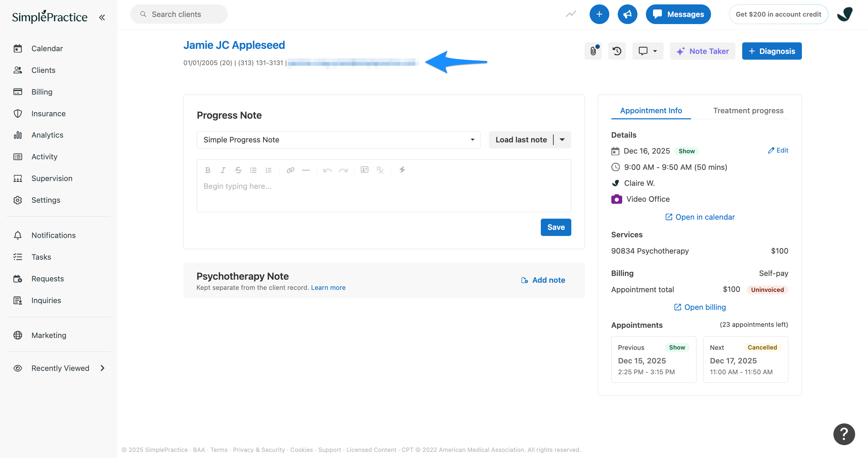Viewport: 868px width, 458px height.
Task: Open the chat bubble comment dropdown
Action: tap(648, 51)
